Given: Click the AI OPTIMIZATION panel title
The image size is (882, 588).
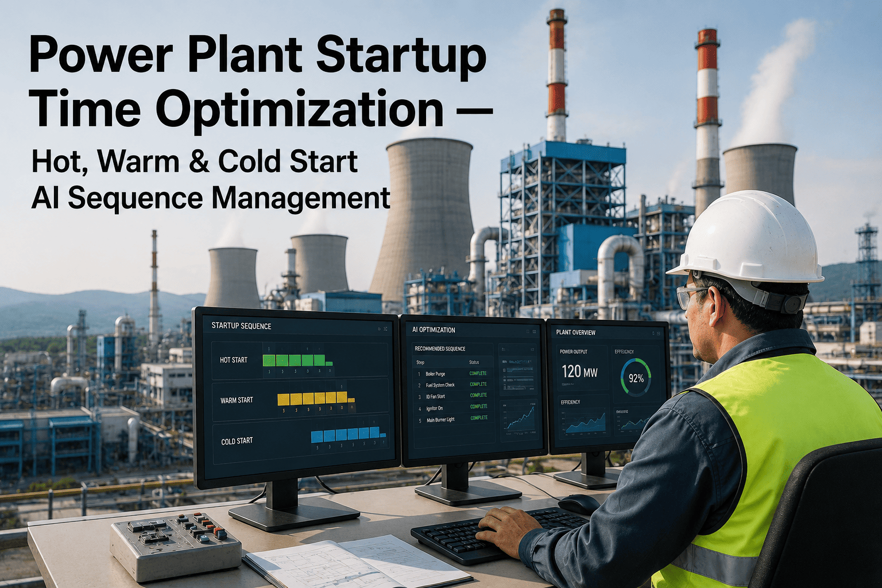Looking at the screenshot, I should click(x=434, y=330).
